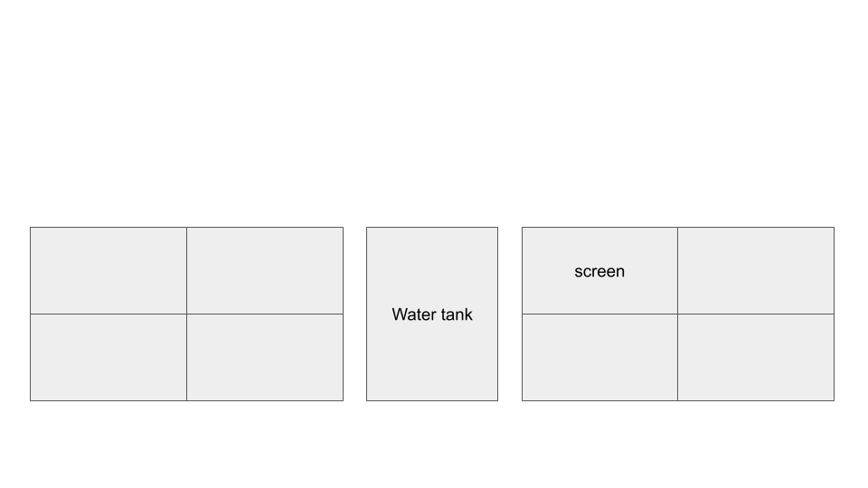868x488 pixels.
Task: Click the bottom-right cell of the right grid
Action: 756,357
